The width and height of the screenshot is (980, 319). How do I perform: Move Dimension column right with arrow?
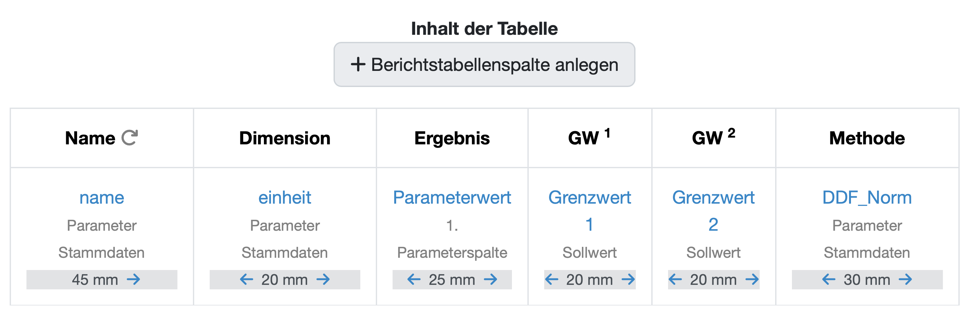point(323,280)
